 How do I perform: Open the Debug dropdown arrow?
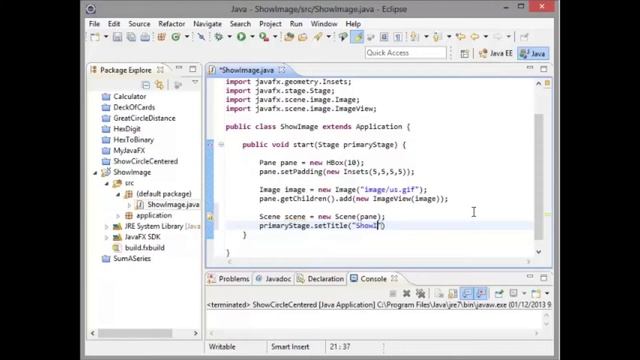[x=229, y=37]
